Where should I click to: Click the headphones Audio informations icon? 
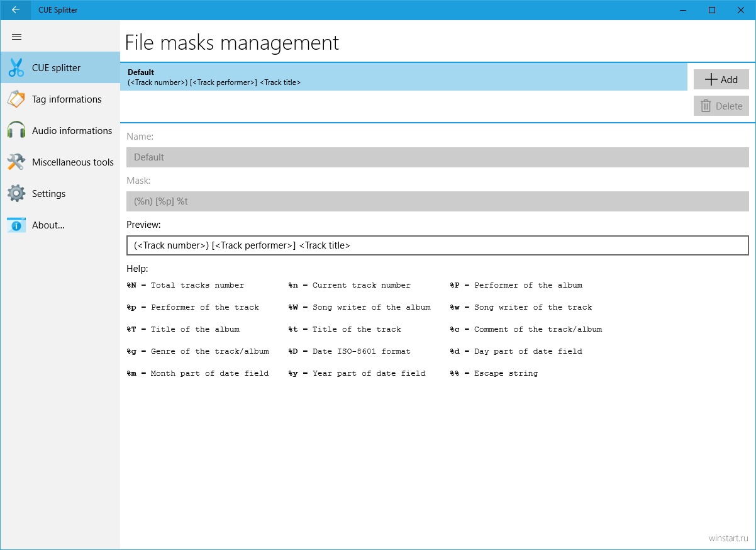click(16, 131)
